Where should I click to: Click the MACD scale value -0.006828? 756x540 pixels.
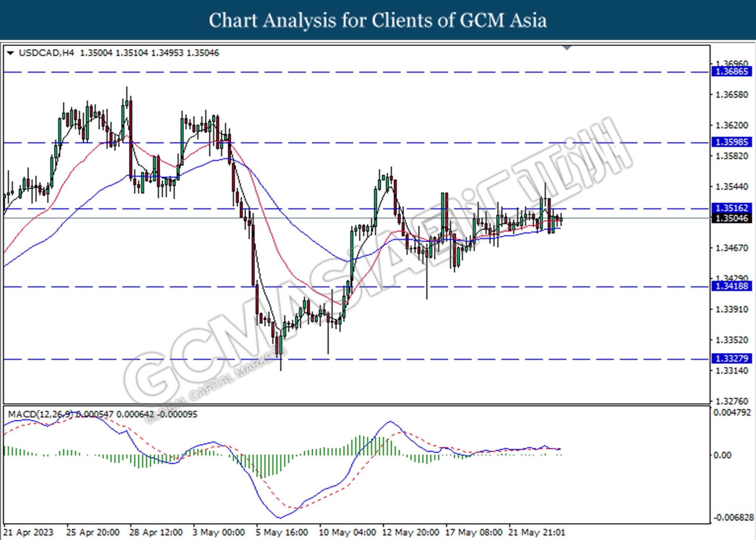pos(733,517)
